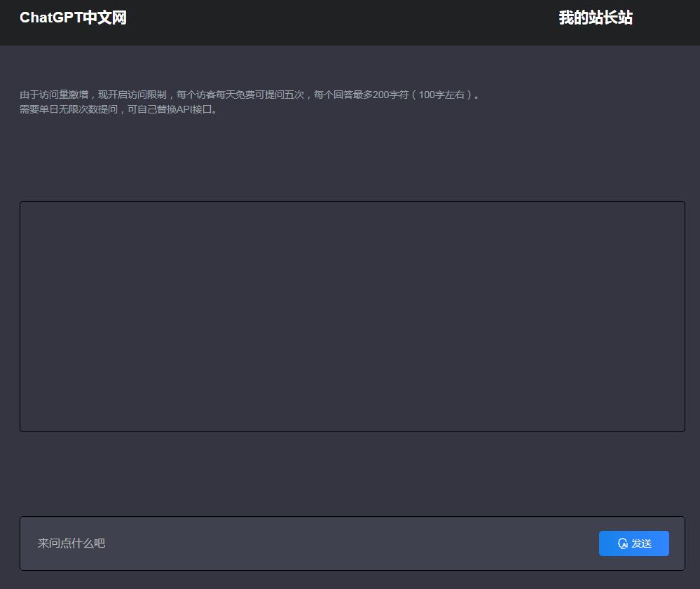700x589 pixels.
Task: Select the API接口 mention in the notice
Action: pyautogui.click(x=201, y=109)
